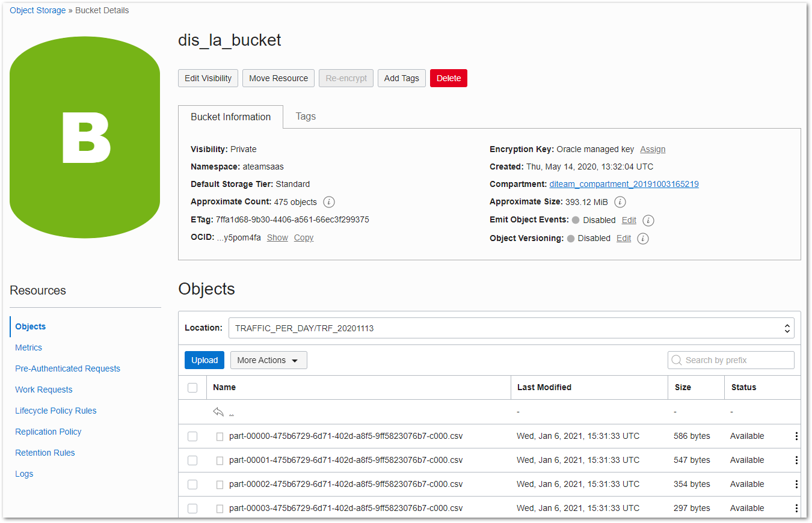Viewport: 812px width, 523px height.
Task: View the Object Versioning info icon
Action: (x=643, y=238)
